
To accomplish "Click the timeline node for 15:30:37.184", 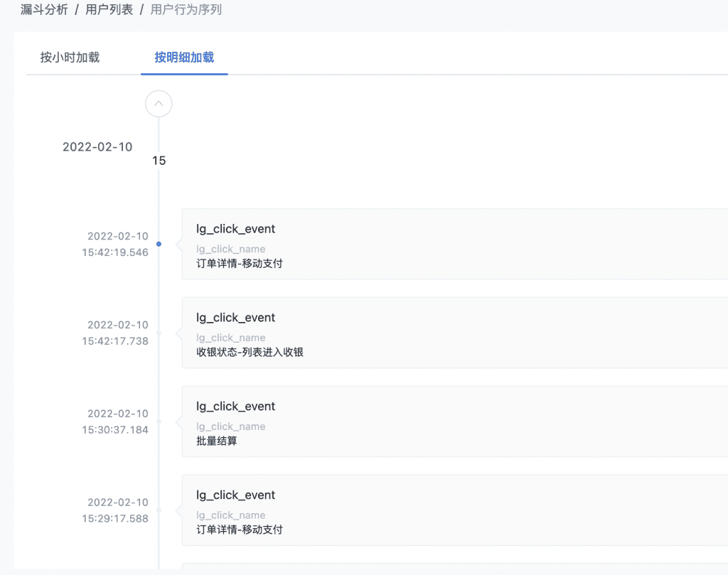I will [159, 421].
